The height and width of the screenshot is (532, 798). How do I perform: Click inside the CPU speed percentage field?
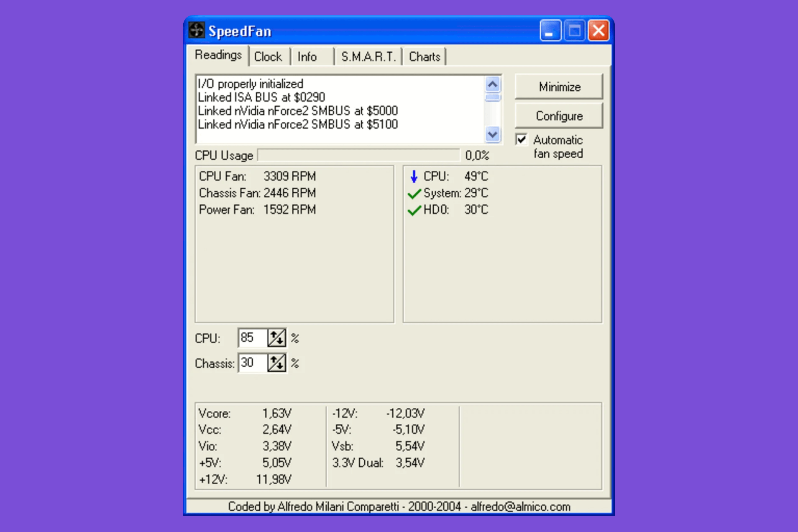pos(252,338)
